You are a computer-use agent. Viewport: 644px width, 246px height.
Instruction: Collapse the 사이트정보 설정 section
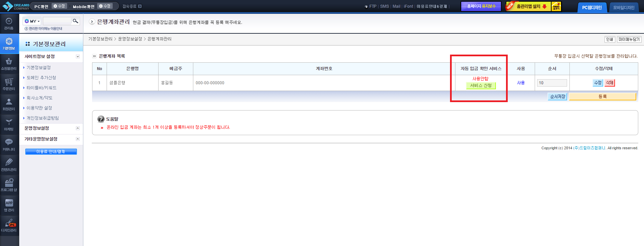tap(78, 57)
